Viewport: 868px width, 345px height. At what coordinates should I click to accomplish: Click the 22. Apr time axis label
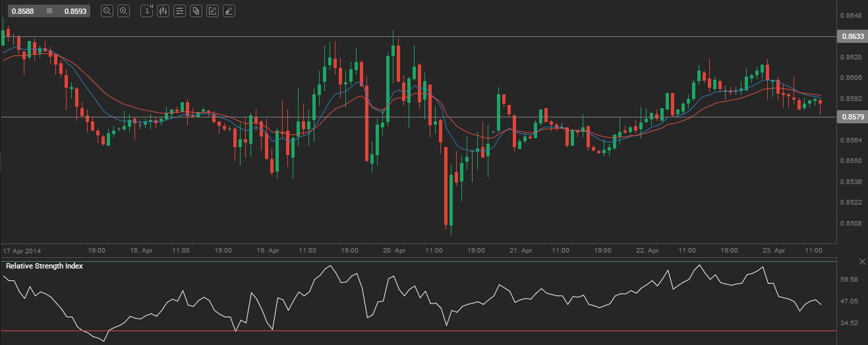[x=648, y=251]
